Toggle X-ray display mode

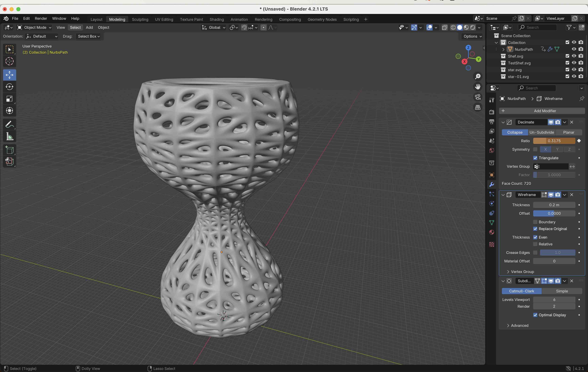click(444, 27)
